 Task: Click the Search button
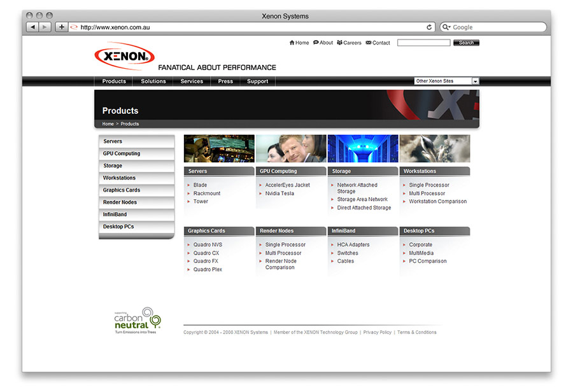coord(466,43)
